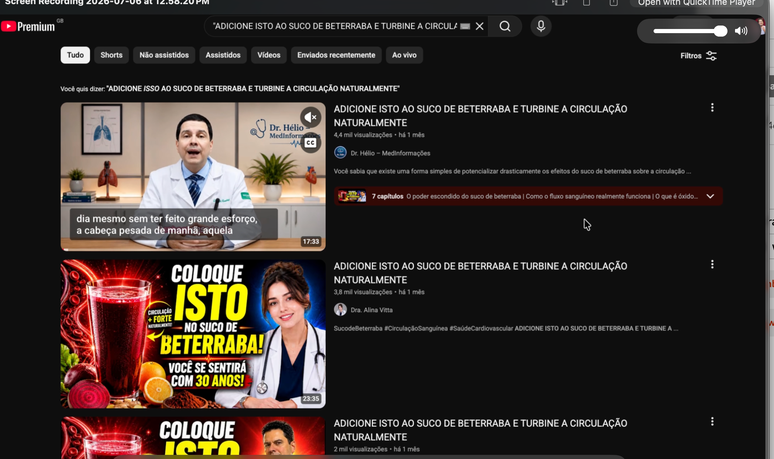Open first video title by Dr. Hélio
774x459 pixels.
[x=480, y=116]
